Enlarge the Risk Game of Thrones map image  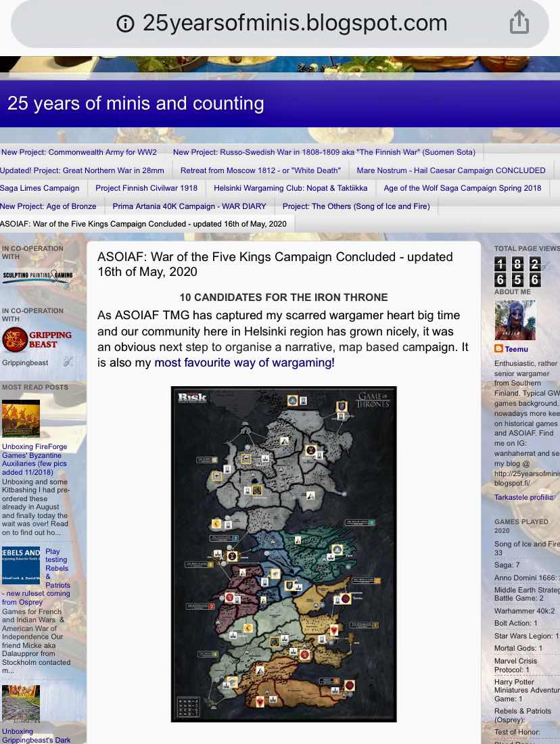pos(284,554)
